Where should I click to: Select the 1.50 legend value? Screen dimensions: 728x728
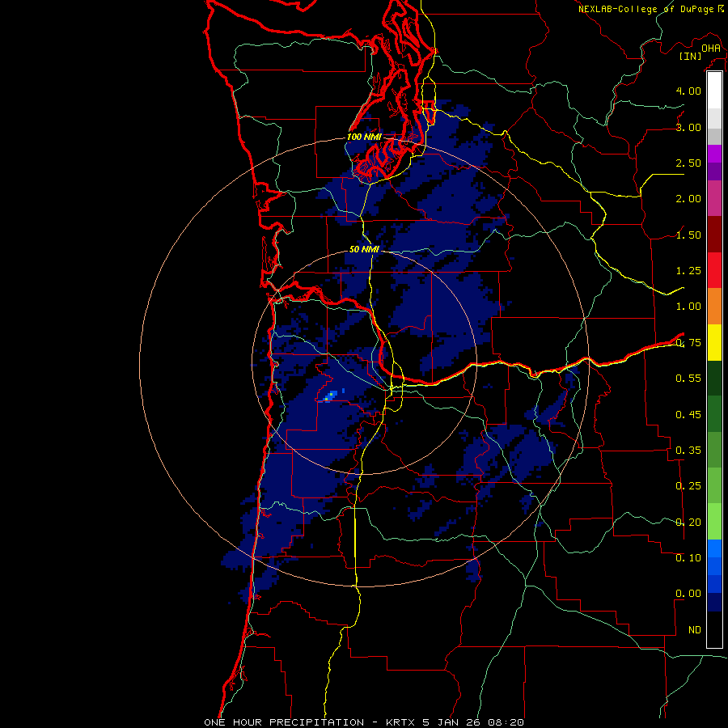tap(688, 235)
